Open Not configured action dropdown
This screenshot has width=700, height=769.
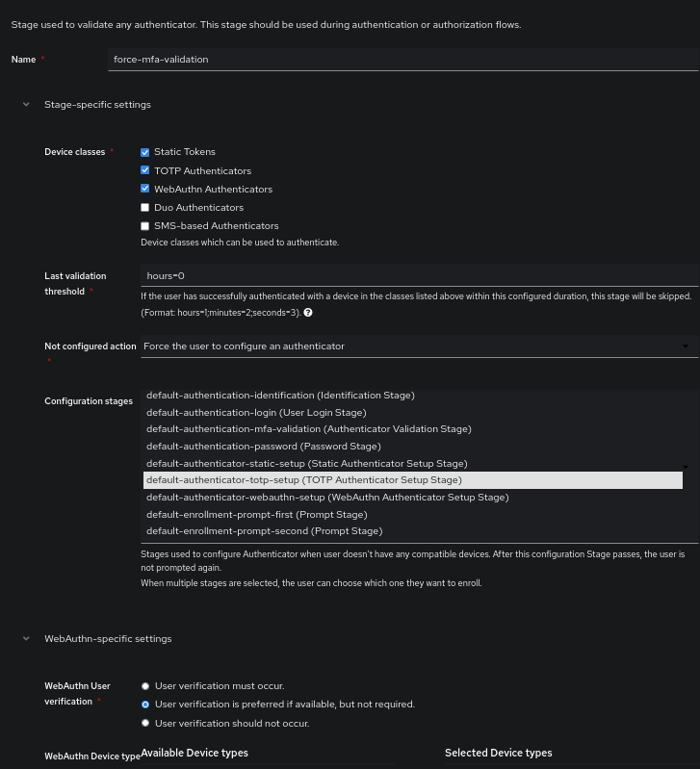[419, 346]
